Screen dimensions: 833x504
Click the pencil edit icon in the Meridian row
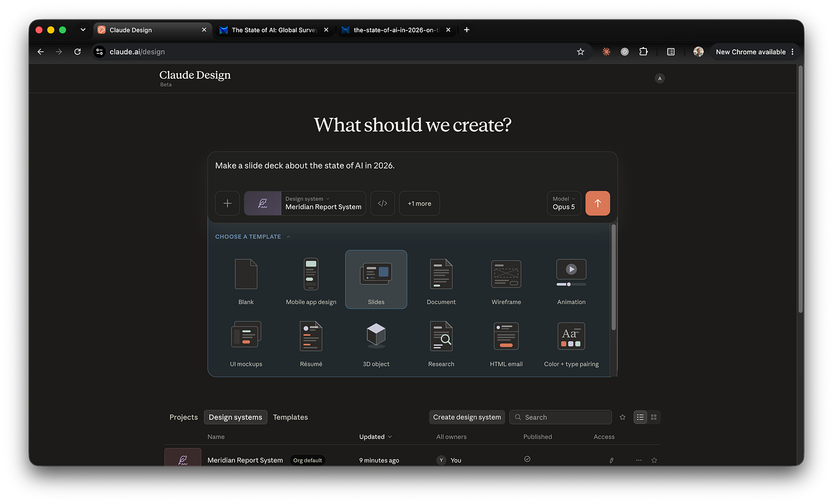pyautogui.click(x=611, y=460)
